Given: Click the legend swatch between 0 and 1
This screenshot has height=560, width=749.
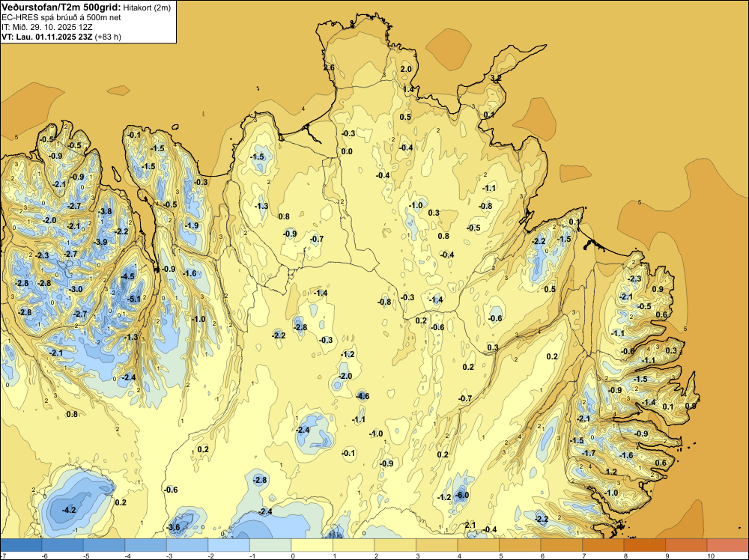Looking at the screenshot, I should pyautogui.click(x=312, y=545).
